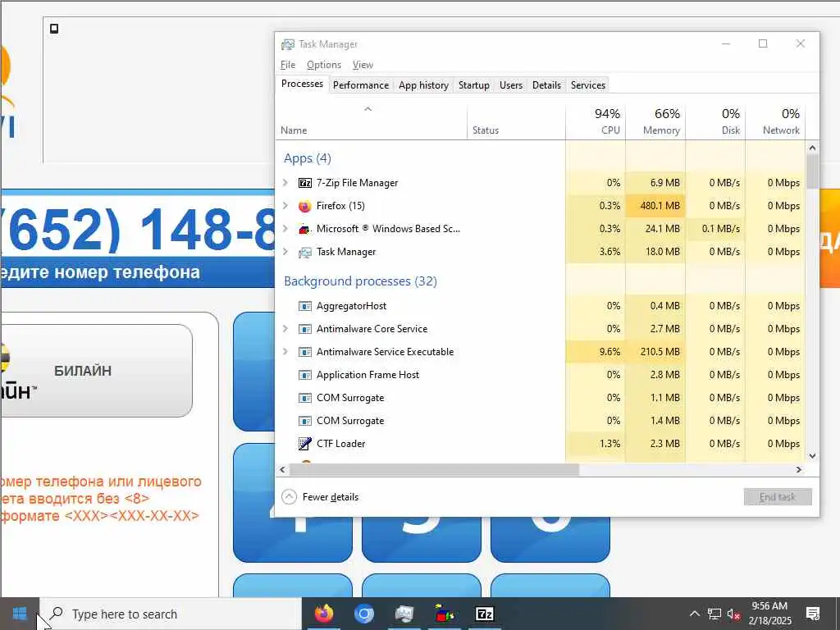Viewport: 840px width, 630px height.
Task: Sort by the Disk column header
Action: click(x=715, y=121)
